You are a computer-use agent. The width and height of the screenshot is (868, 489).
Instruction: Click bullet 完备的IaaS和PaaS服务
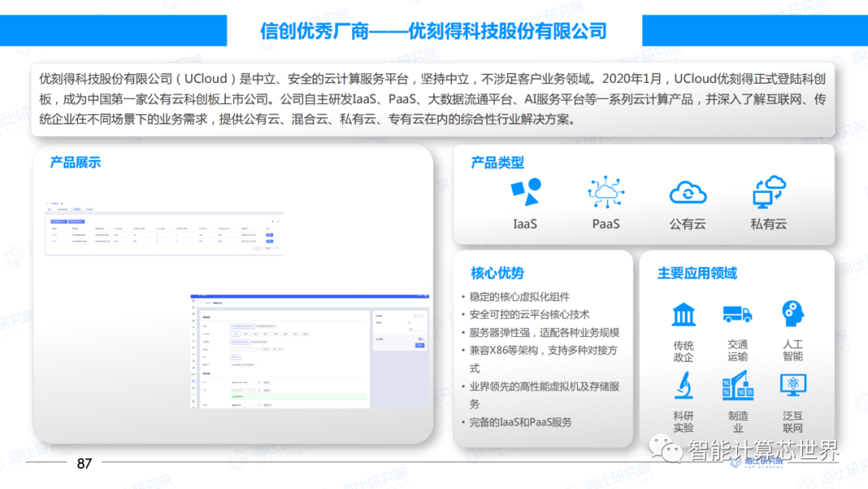pos(520,422)
